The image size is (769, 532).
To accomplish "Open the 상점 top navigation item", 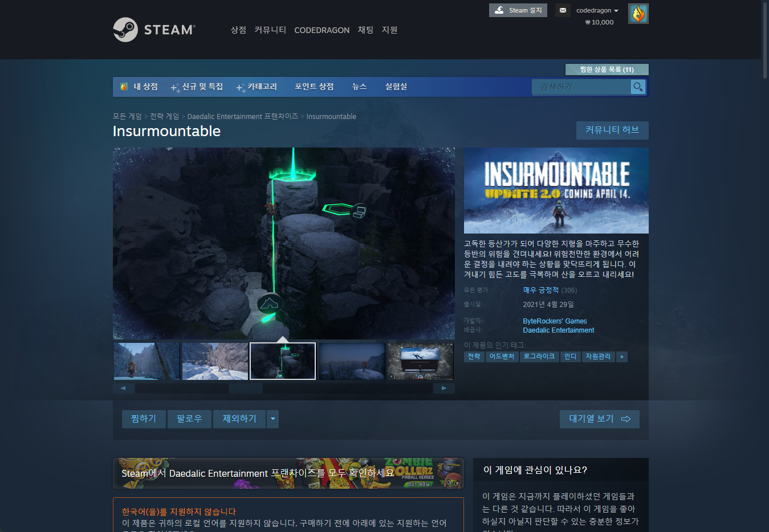I will (238, 30).
